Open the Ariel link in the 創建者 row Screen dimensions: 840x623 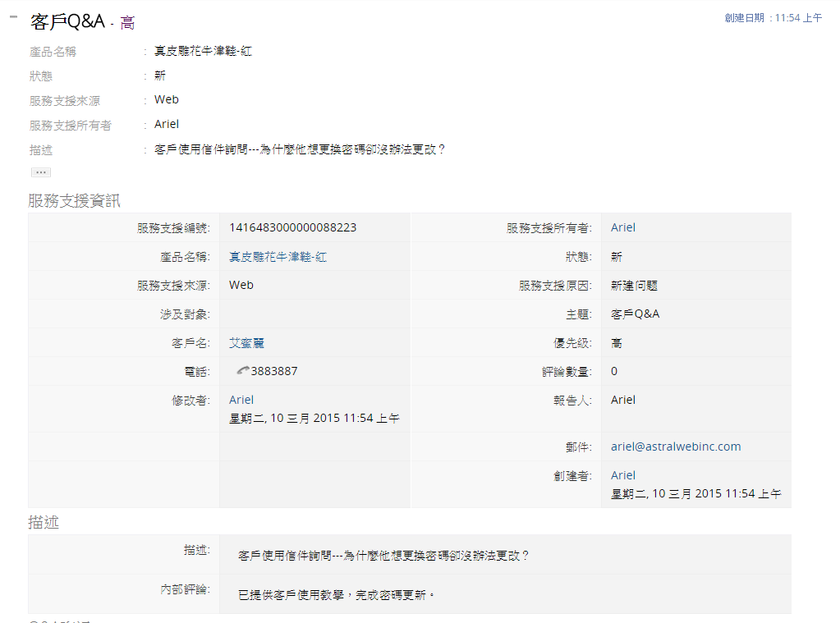(623, 475)
